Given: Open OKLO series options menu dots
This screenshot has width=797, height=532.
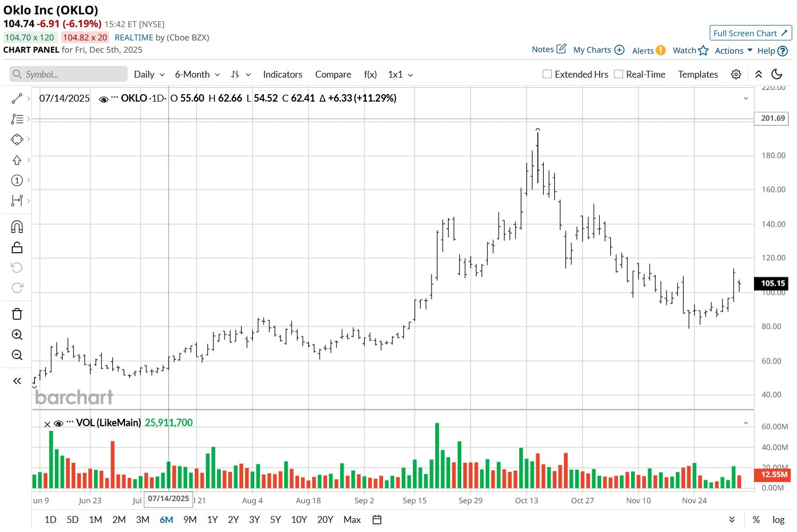Looking at the screenshot, I should (114, 97).
